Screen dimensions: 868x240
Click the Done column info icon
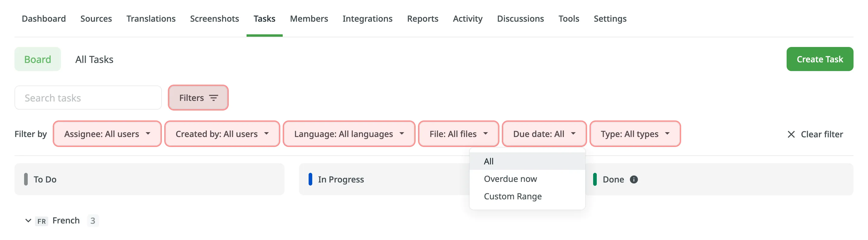pos(634,179)
